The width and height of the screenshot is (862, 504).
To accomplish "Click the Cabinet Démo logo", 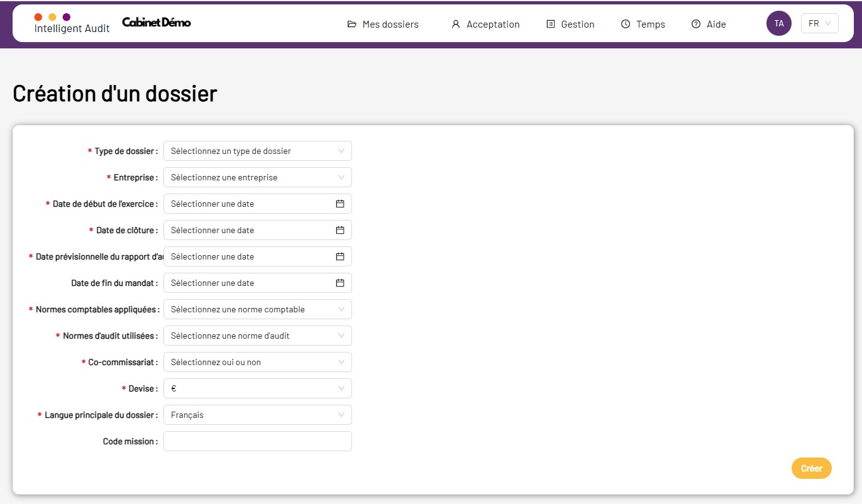I will (x=157, y=23).
